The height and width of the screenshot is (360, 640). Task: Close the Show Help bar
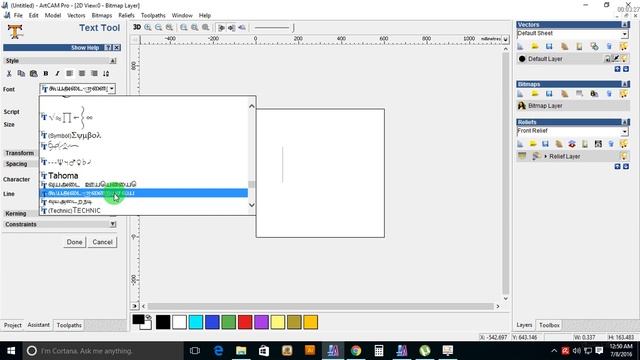[x=117, y=48]
